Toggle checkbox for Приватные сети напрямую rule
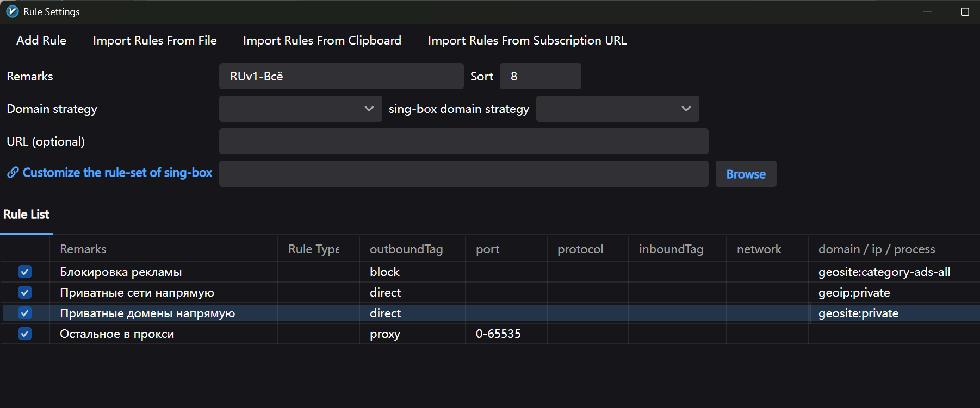 point(25,292)
